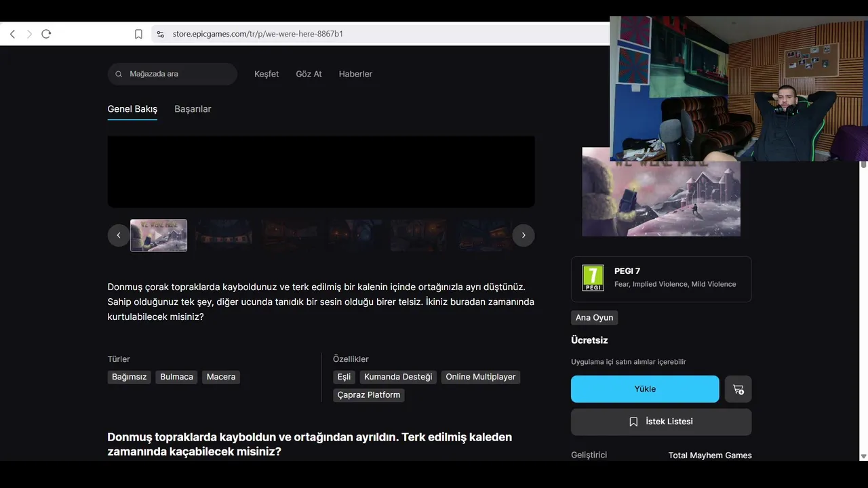Screen dimensions: 868x488
Task: Open the Kumanda Desteği feature tag
Action: 398,377
